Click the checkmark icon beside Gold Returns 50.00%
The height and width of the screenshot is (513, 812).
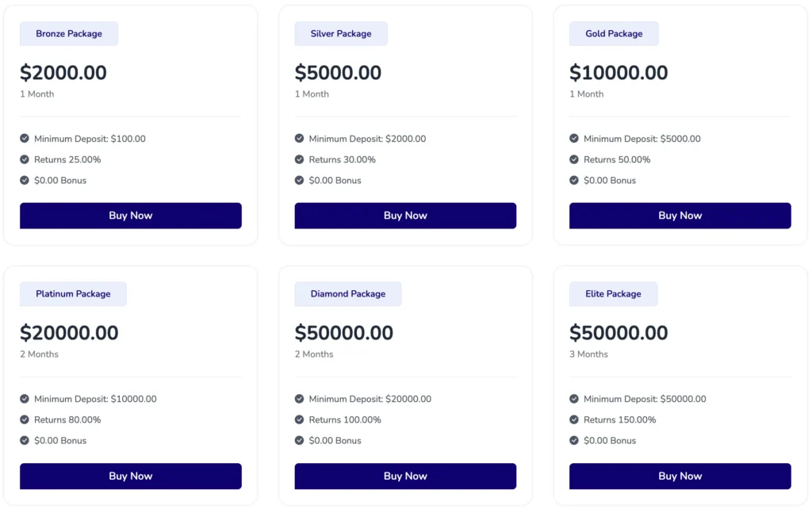(574, 159)
